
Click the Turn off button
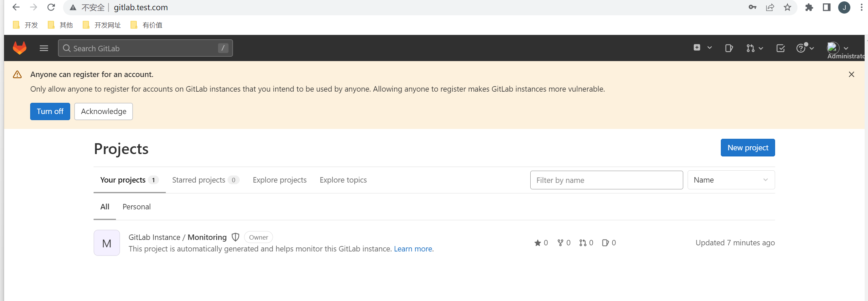[50, 111]
